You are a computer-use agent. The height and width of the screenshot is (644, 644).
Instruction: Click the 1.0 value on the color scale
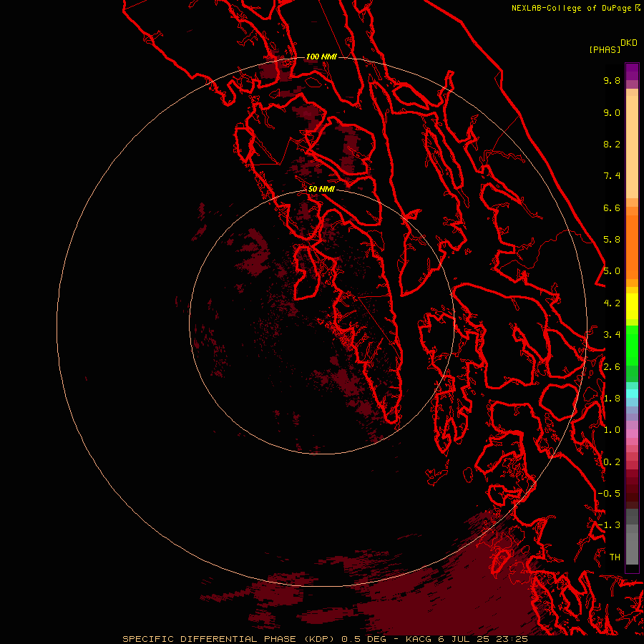point(612,430)
